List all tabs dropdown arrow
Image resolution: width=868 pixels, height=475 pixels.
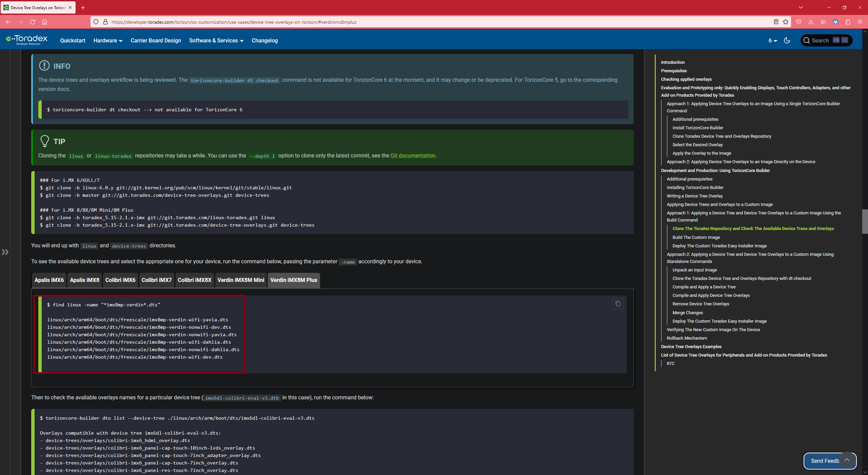coord(801,7)
